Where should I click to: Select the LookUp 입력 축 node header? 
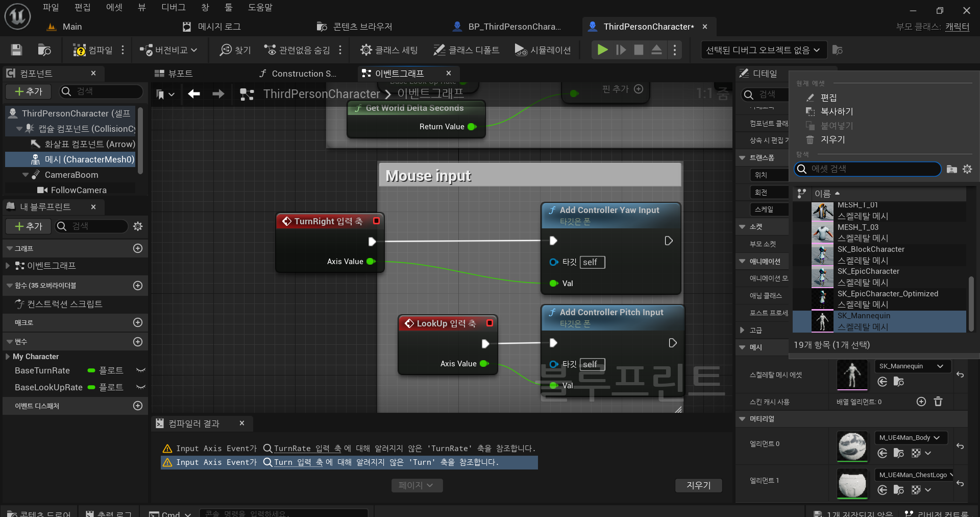click(448, 323)
